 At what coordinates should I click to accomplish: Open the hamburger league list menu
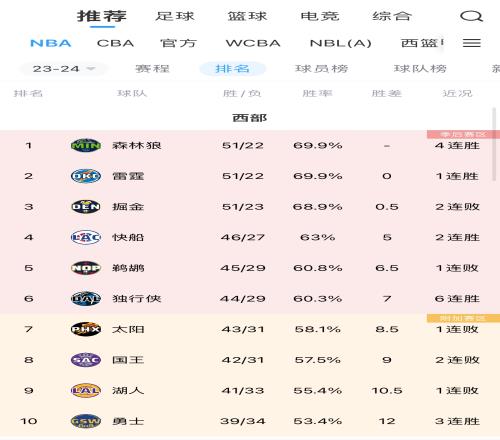click(472, 43)
